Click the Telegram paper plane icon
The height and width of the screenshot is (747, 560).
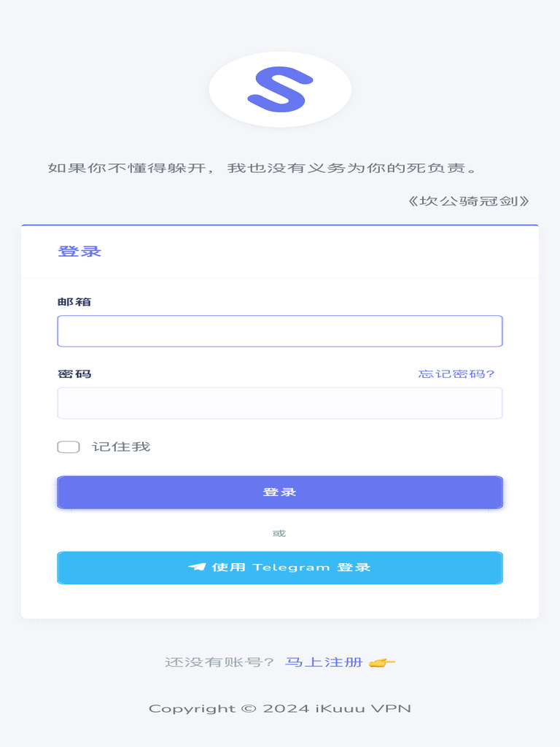point(197,567)
